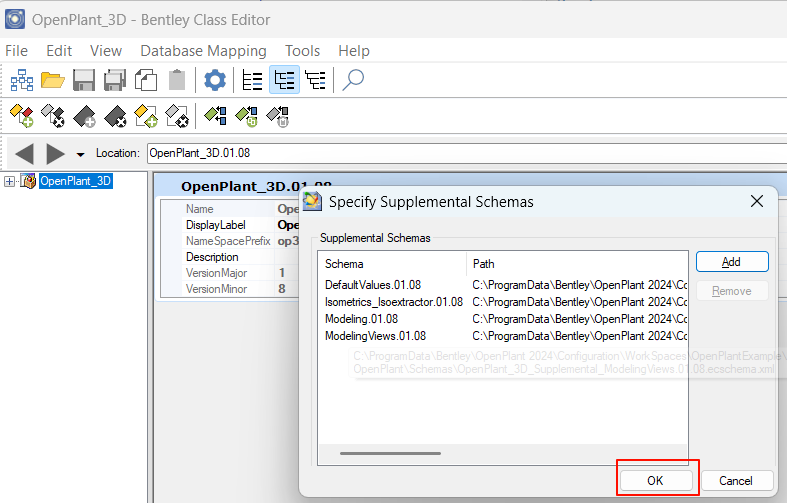787x503 pixels.
Task: Click the Schema column header
Action: tap(392, 264)
